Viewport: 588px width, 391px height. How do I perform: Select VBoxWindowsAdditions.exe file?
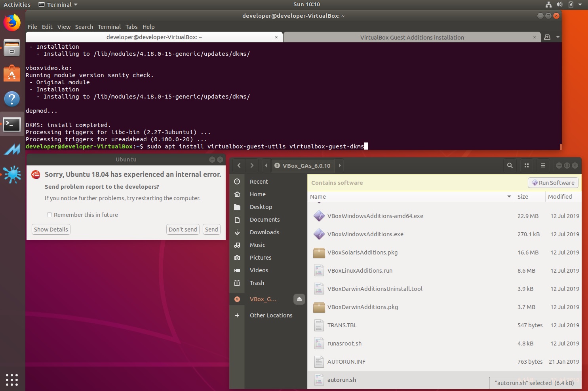coord(444,234)
